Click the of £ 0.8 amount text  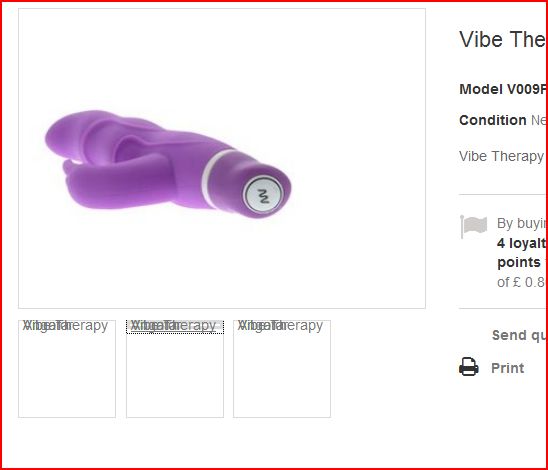(521, 282)
